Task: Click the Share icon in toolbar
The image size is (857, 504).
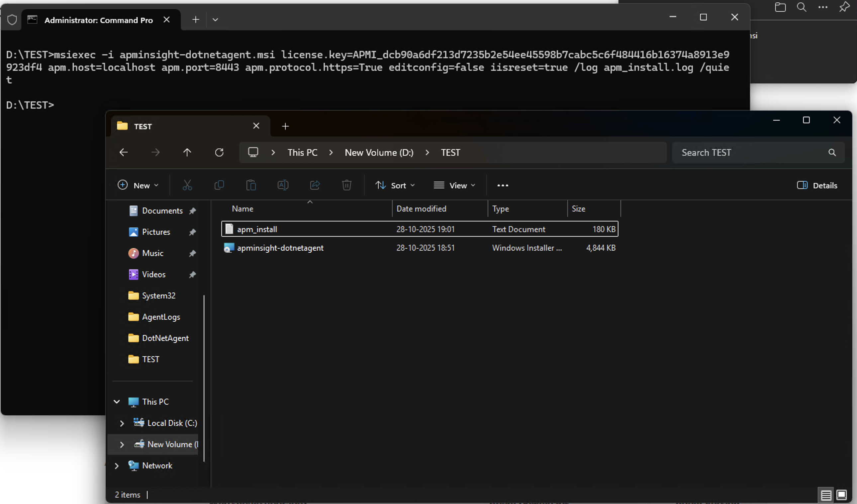Action: click(315, 185)
